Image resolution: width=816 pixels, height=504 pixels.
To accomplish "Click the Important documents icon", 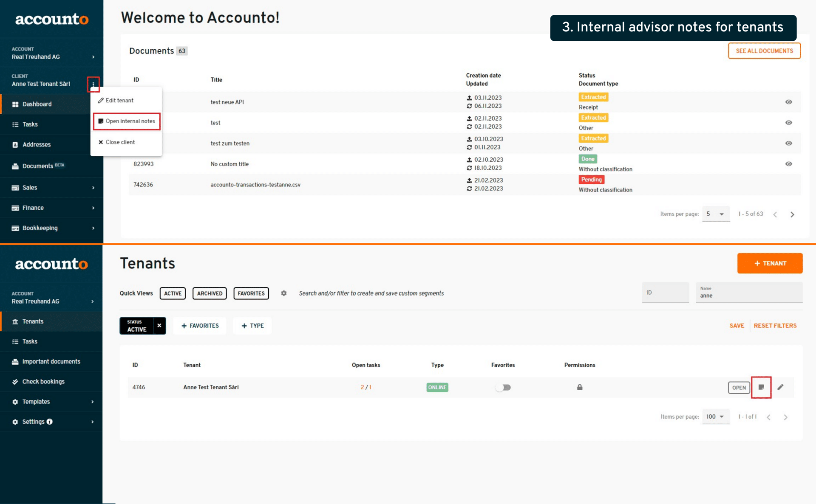I will tap(15, 362).
